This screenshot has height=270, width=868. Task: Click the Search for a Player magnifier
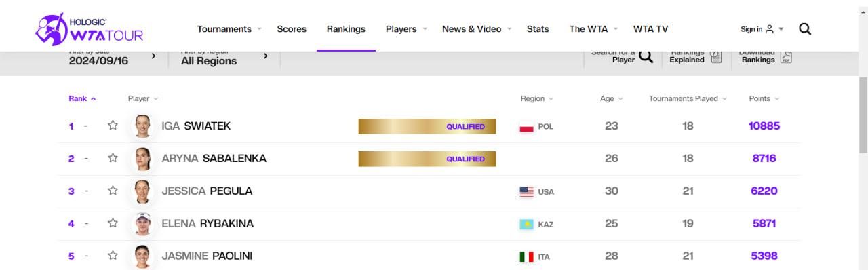[646, 57]
